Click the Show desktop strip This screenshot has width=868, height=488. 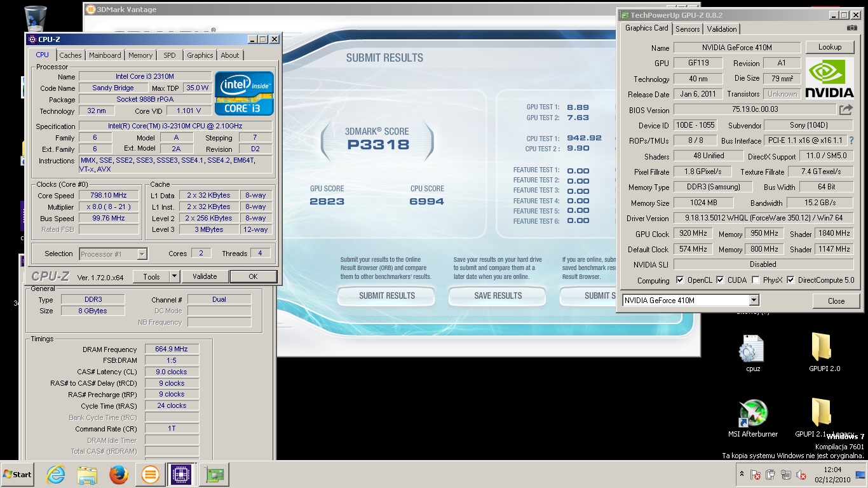click(862, 475)
